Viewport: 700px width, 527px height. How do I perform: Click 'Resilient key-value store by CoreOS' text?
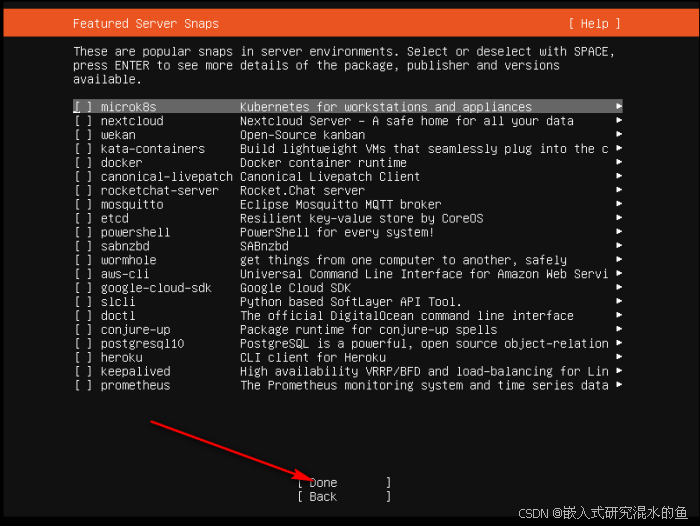click(362, 218)
